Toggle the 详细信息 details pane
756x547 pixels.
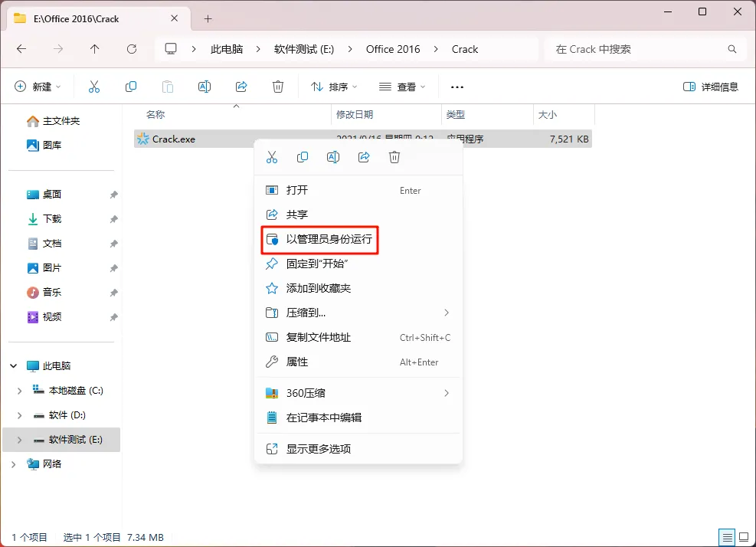point(711,87)
